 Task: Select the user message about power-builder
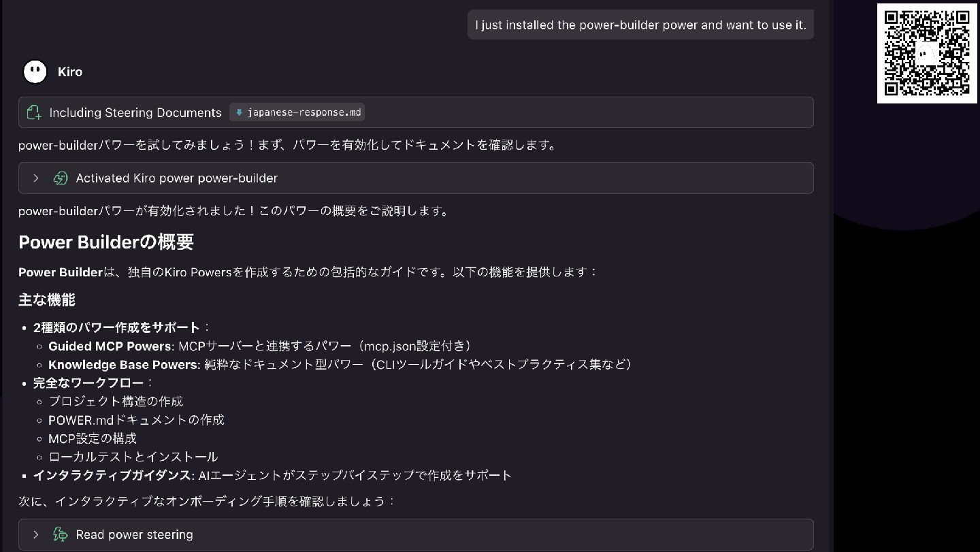(640, 25)
